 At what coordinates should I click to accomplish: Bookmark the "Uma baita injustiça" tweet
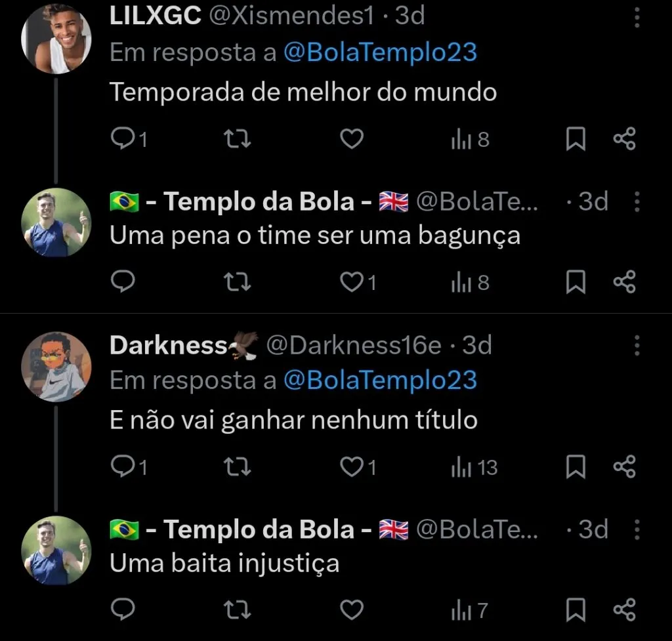pyautogui.click(x=576, y=610)
